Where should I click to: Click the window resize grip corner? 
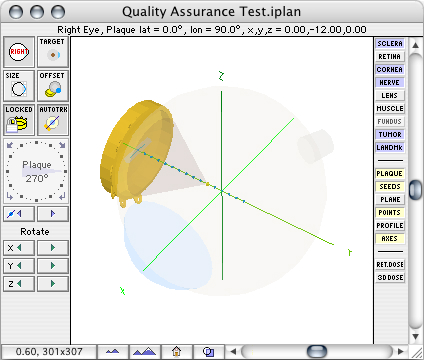tap(416, 352)
